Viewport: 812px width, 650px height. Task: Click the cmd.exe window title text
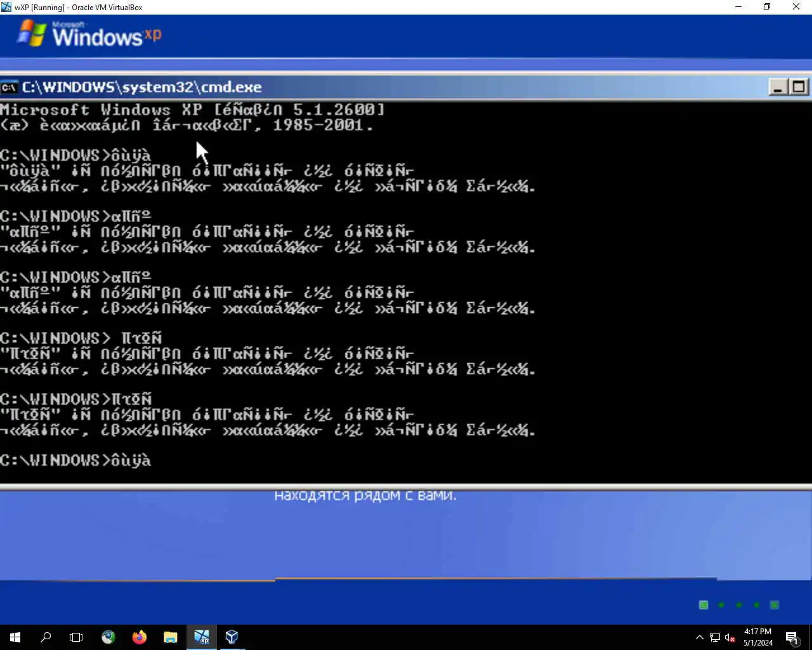[x=141, y=87]
